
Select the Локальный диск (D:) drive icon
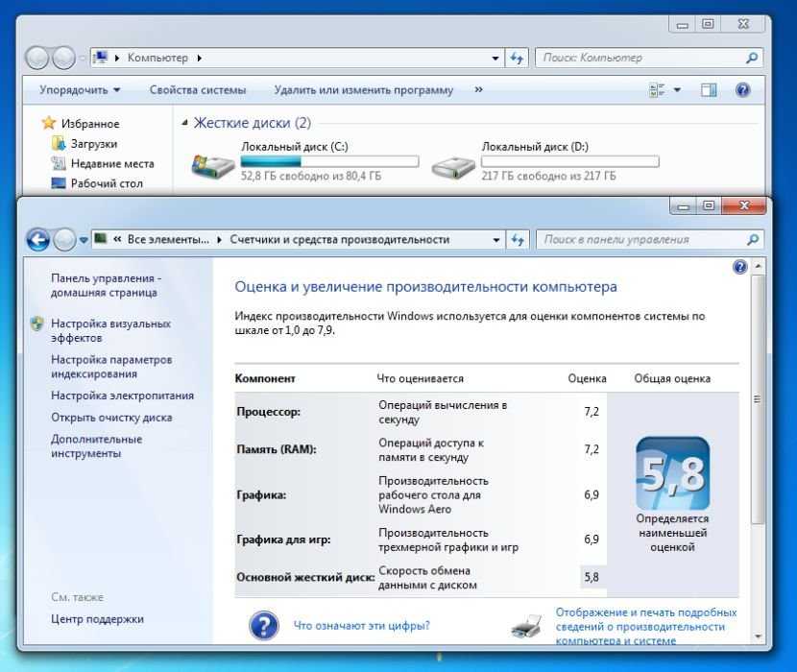453,166
